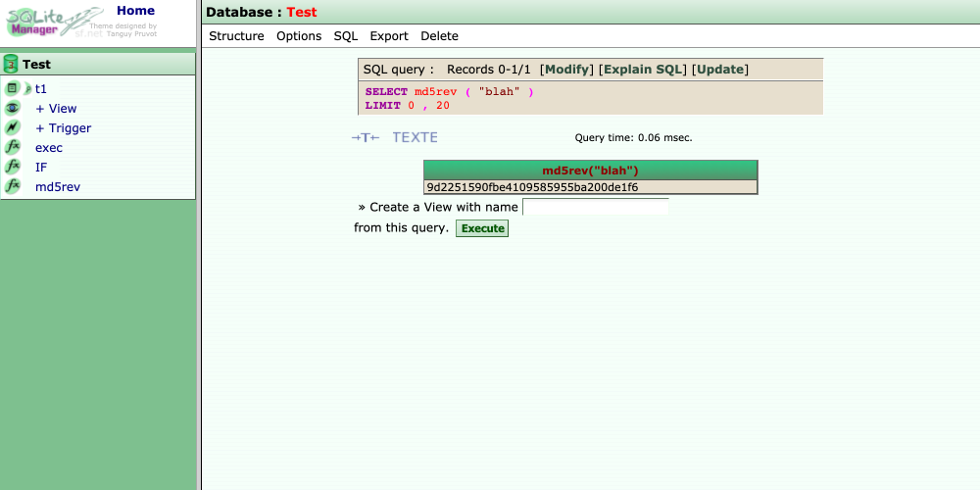This screenshot has height=490, width=980.
Task: Click the Modify query link
Action: coord(566,70)
